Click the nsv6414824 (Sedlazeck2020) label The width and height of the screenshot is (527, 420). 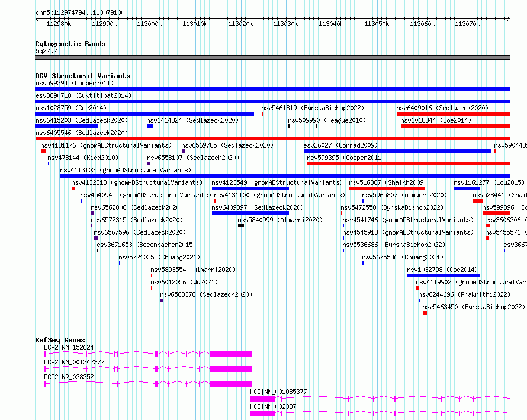coord(192,120)
